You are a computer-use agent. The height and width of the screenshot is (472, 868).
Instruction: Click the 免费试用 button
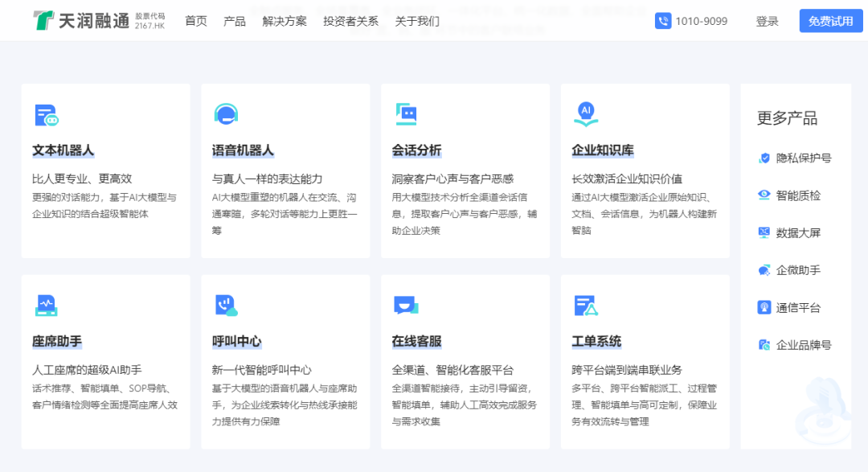tap(830, 21)
